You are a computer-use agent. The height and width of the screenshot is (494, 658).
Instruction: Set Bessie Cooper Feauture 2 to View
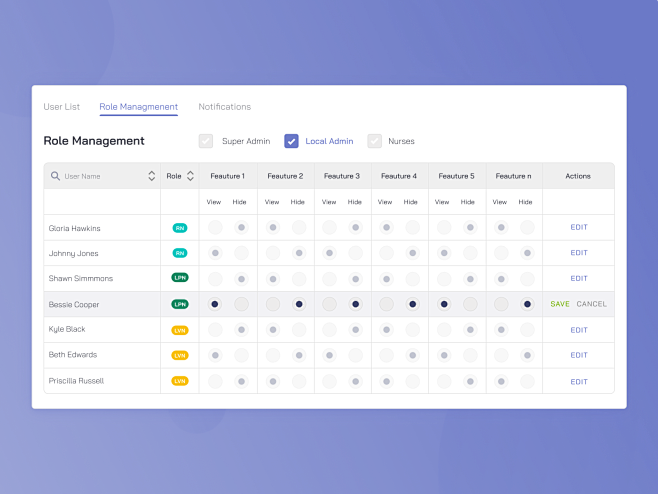pyautogui.click(x=273, y=304)
